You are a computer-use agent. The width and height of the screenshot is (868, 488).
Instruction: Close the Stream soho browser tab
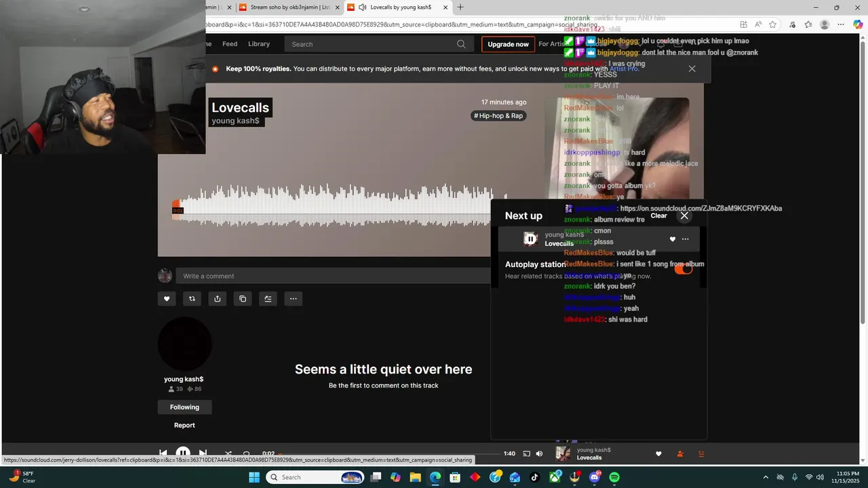tap(337, 7)
